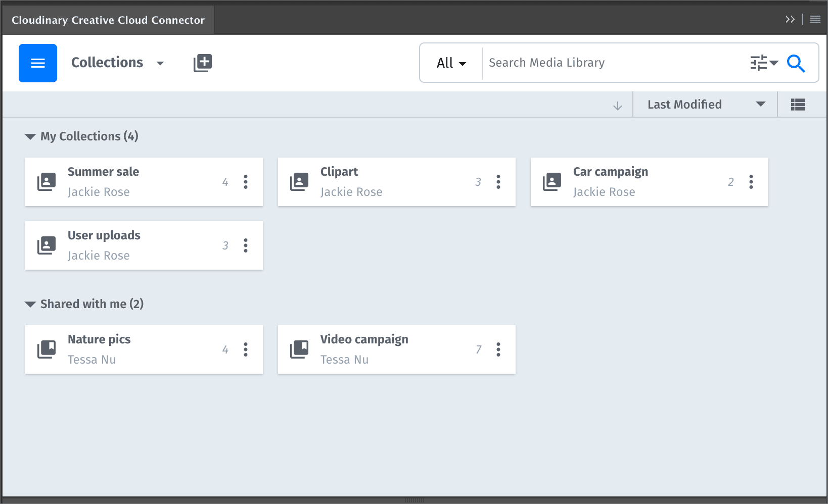Screen dimensions: 828x504
Task: Switch to list view layout
Action: click(x=798, y=104)
